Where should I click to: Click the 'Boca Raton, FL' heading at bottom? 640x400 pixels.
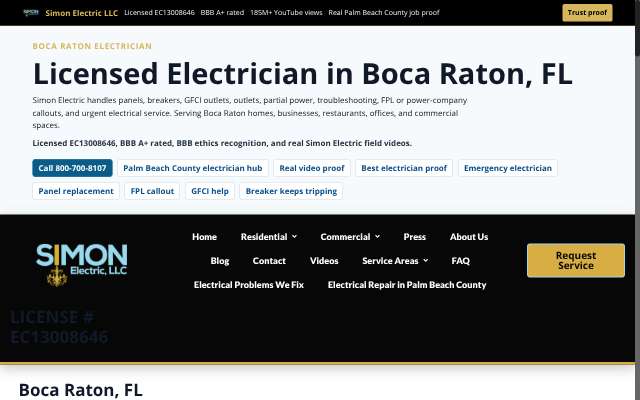(81, 390)
